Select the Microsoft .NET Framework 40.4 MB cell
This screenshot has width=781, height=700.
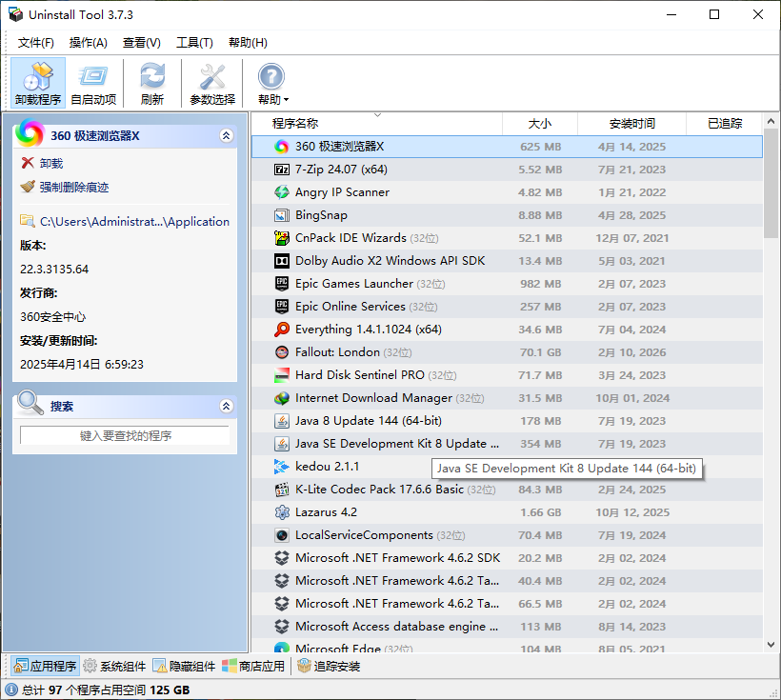point(540,581)
